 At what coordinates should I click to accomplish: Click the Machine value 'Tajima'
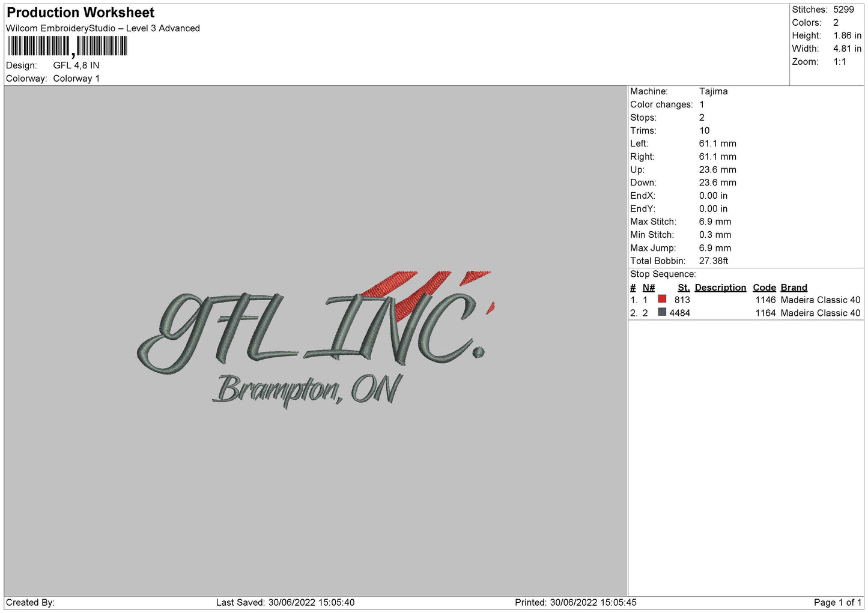point(713,91)
